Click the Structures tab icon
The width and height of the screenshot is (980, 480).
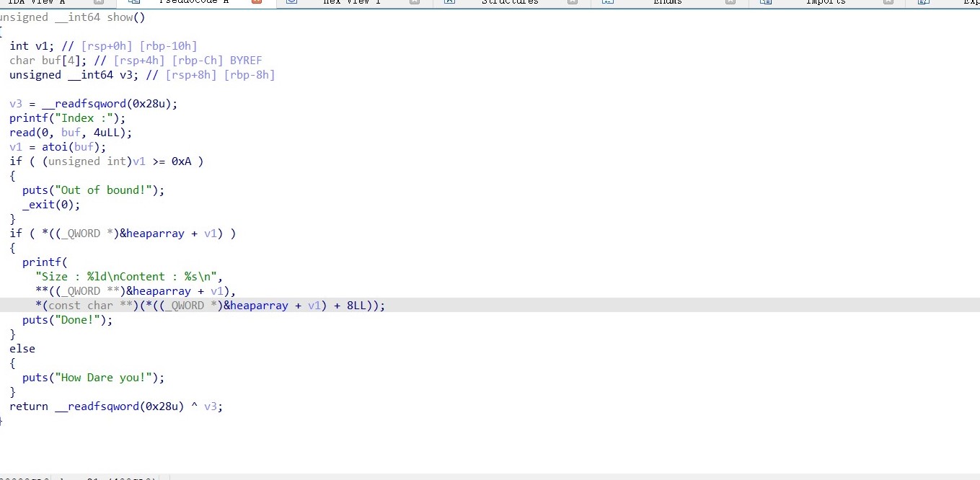click(x=449, y=2)
